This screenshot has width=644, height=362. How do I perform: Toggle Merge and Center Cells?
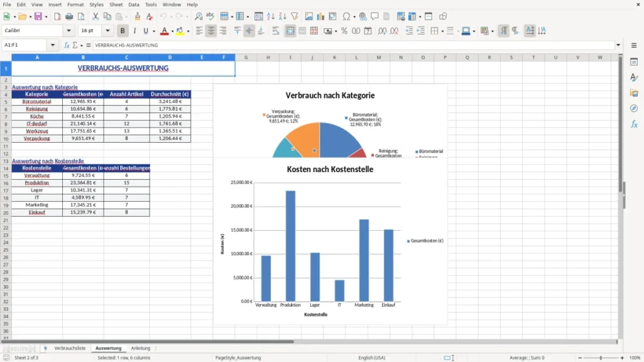pos(290,31)
